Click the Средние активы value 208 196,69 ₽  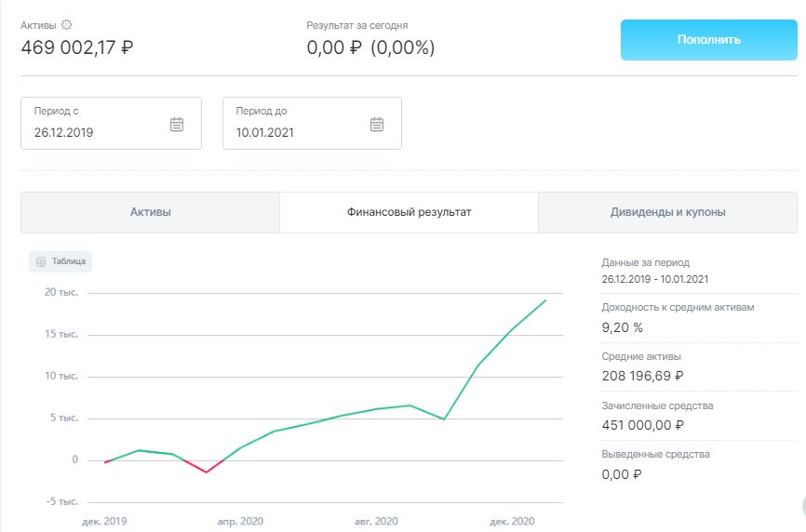[643, 377]
